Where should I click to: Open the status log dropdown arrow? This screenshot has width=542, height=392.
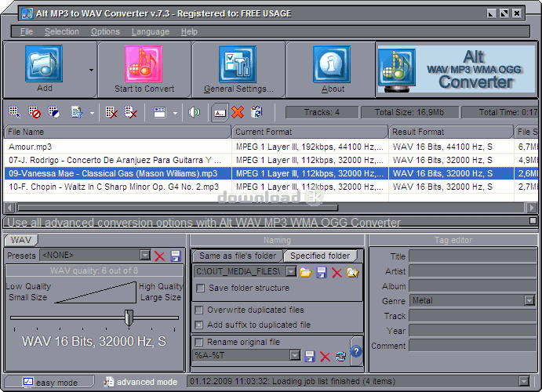coord(524,381)
